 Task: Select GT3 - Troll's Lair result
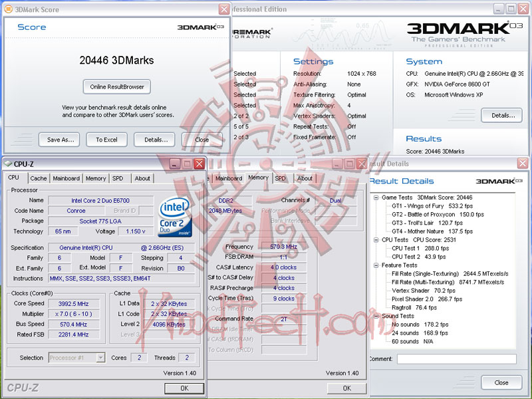click(427, 223)
